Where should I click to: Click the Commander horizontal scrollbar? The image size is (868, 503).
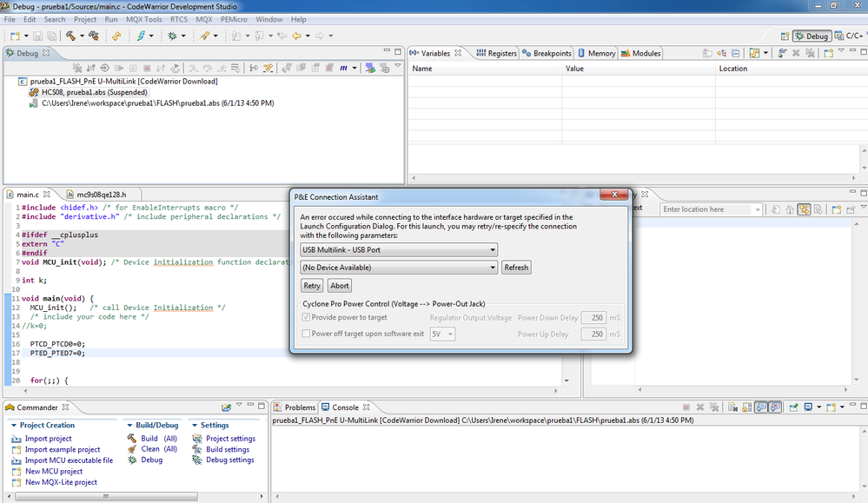[x=106, y=496]
